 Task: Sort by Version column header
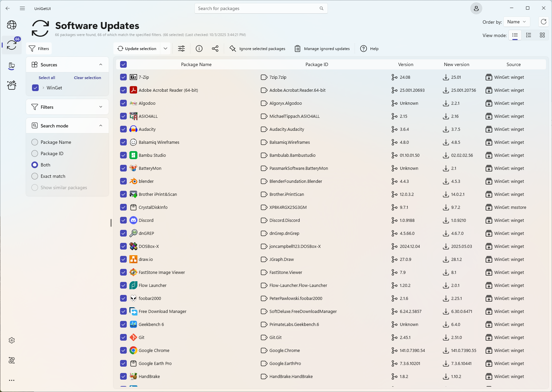pos(406,64)
